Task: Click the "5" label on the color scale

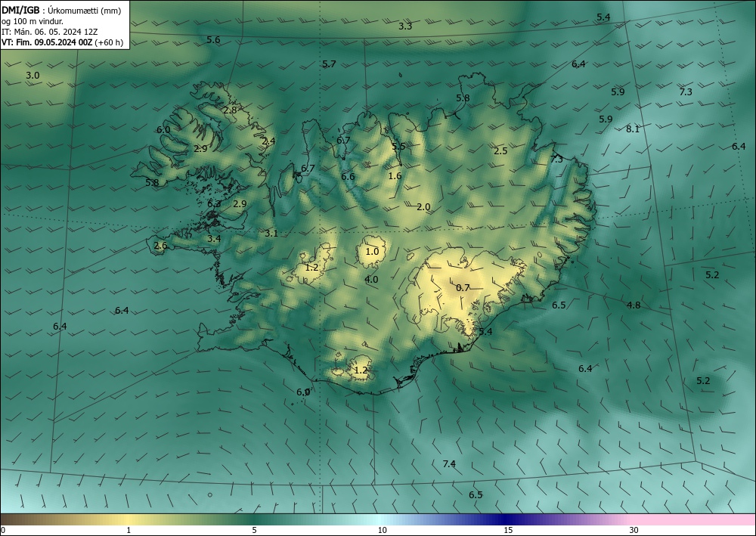Action: click(x=254, y=530)
